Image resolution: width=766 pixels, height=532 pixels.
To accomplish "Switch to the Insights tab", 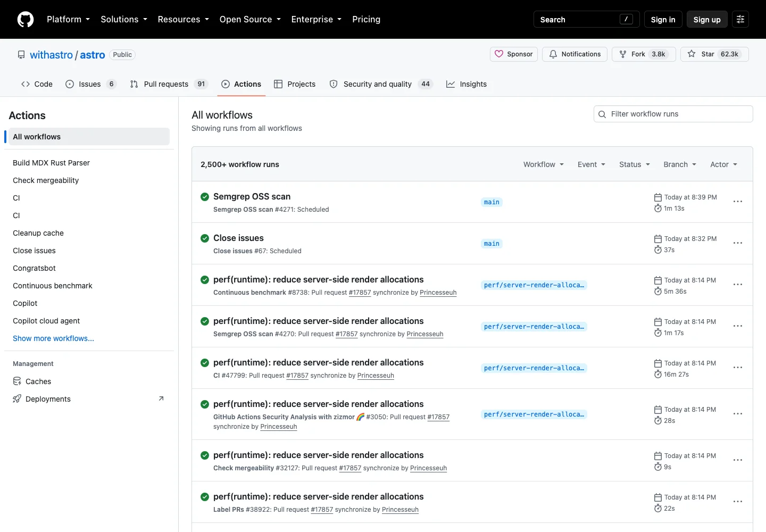I will point(467,84).
